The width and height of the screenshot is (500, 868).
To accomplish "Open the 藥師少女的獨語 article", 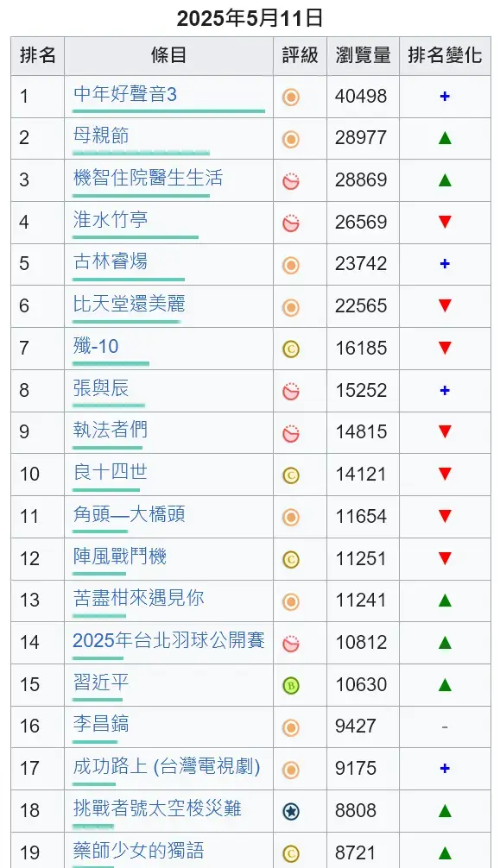I will tap(138, 850).
